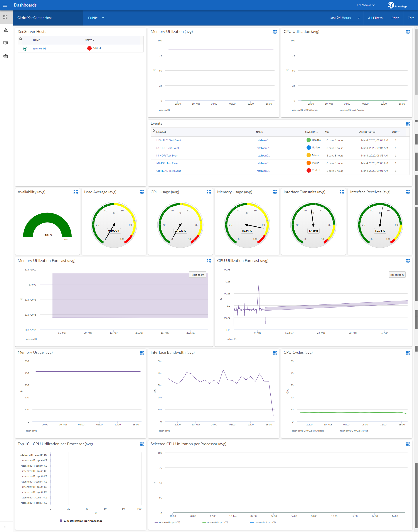Sort events by MESSAGE column header
Screen dimensions: 418x532
(x=161, y=132)
